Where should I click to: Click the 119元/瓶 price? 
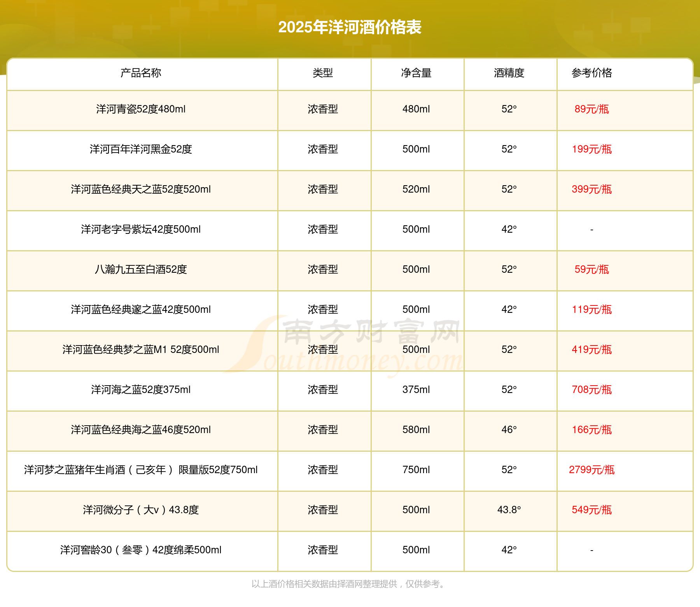tap(591, 309)
